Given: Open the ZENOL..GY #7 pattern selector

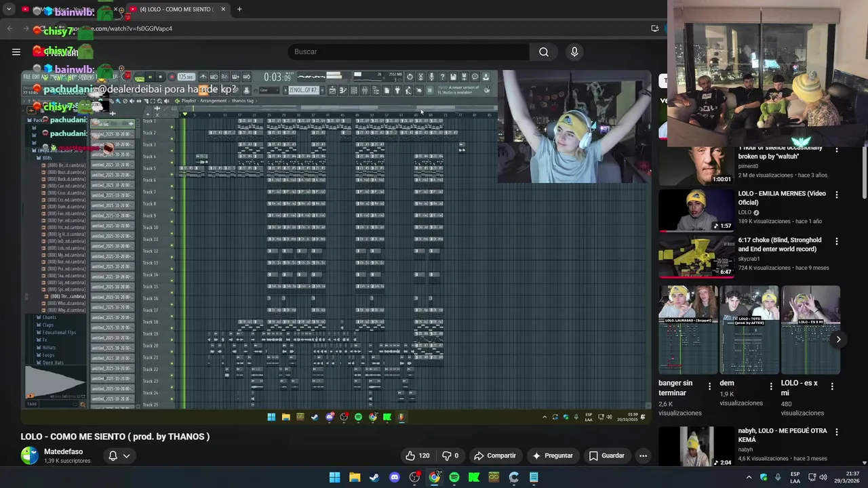Looking at the screenshot, I should [302, 90].
